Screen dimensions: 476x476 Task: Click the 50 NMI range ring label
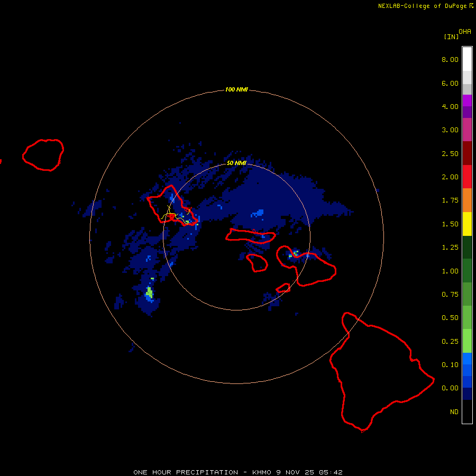coord(236,163)
